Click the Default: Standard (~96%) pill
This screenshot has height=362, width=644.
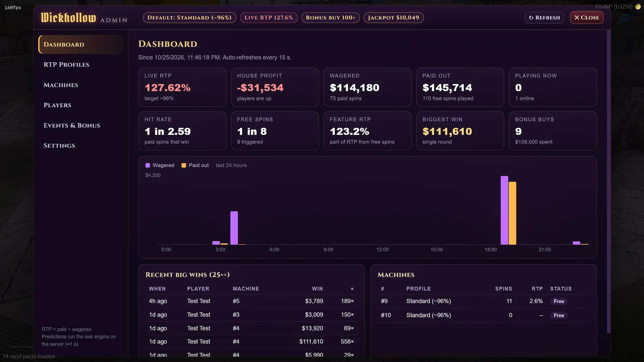pyautogui.click(x=189, y=18)
